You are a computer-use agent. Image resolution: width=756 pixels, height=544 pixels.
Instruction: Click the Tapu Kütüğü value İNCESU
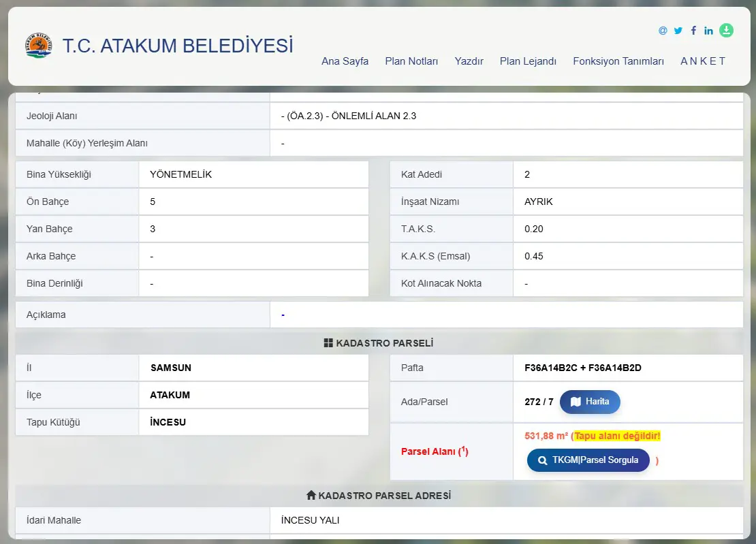[168, 423]
